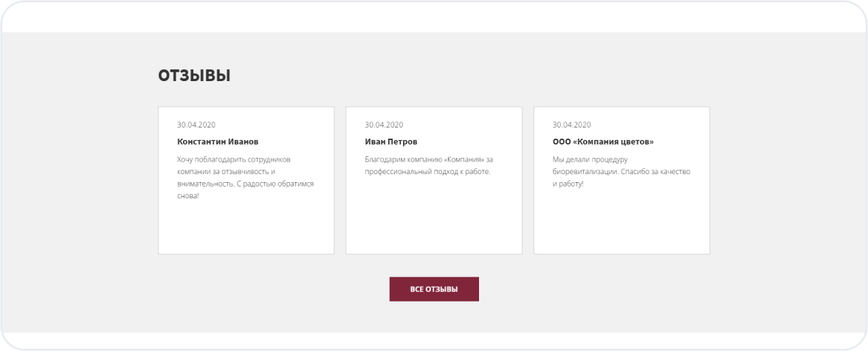Click the date above ООО «Компания цветов»

[x=571, y=125]
